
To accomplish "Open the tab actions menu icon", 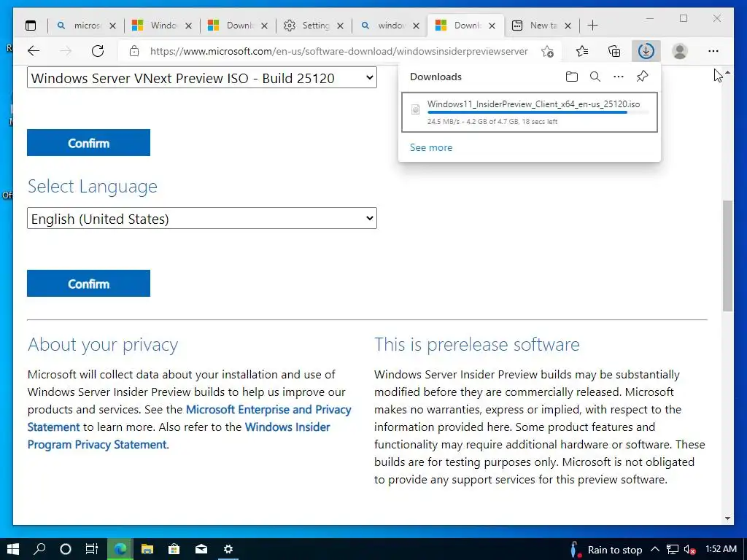I will tap(31, 26).
